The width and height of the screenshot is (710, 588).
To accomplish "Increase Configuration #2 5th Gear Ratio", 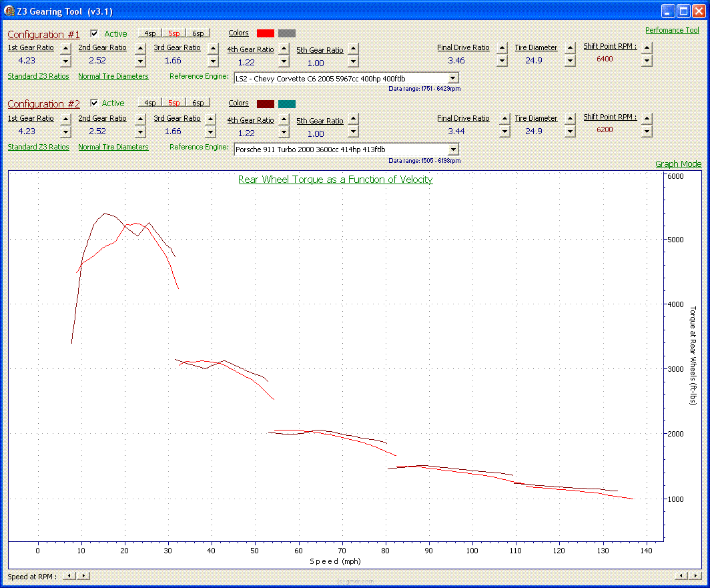I will tap(353, 119).
